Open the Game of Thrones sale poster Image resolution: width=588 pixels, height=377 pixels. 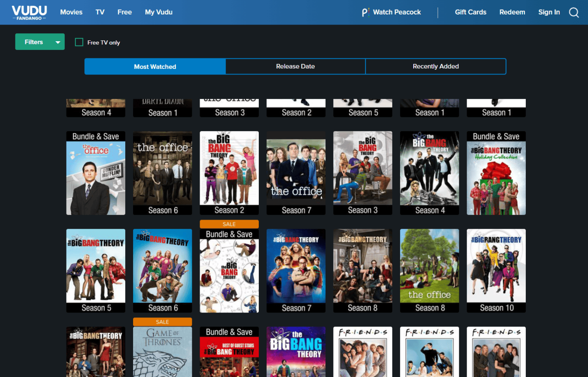(162, 351)
